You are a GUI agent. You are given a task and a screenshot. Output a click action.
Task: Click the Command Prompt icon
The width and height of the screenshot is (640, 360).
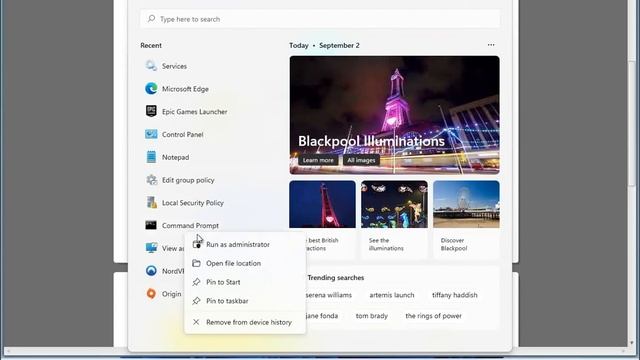coord(151,225)
